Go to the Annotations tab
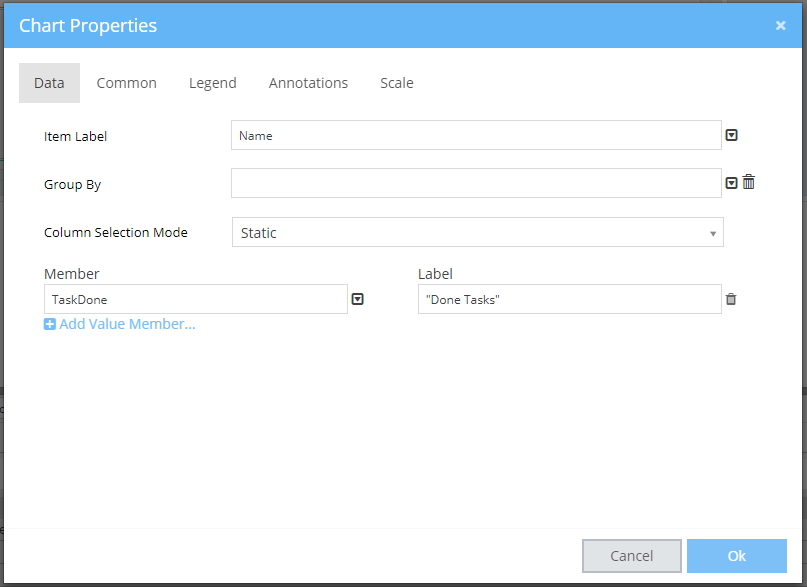The width and height of the screenshot is (807, 587). click(x=308, y=83)
